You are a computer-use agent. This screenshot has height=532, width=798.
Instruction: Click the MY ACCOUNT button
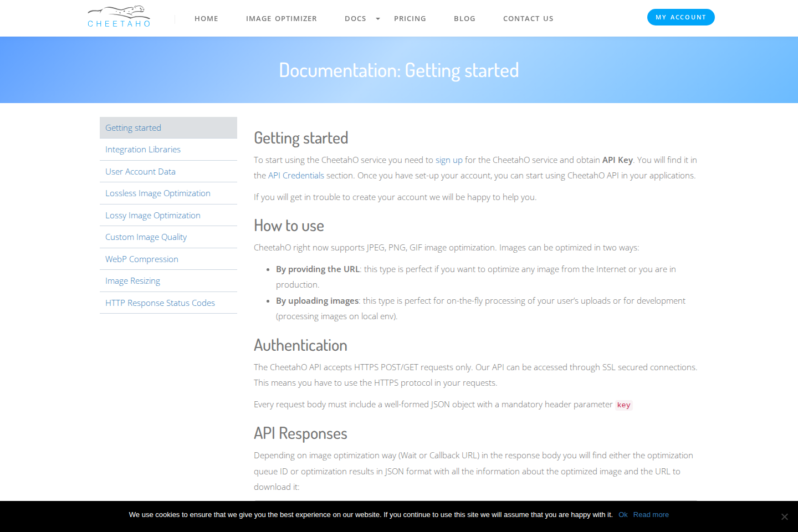681,17
